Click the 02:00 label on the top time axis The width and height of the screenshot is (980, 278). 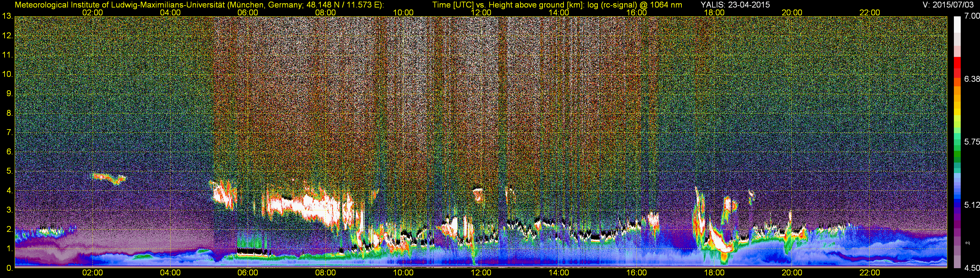pos(92,12)
